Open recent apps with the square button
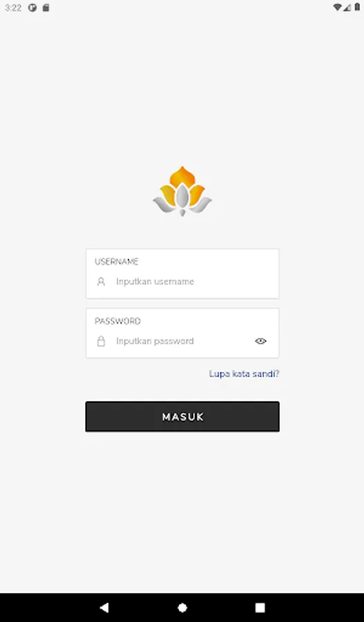 [260, 607]
